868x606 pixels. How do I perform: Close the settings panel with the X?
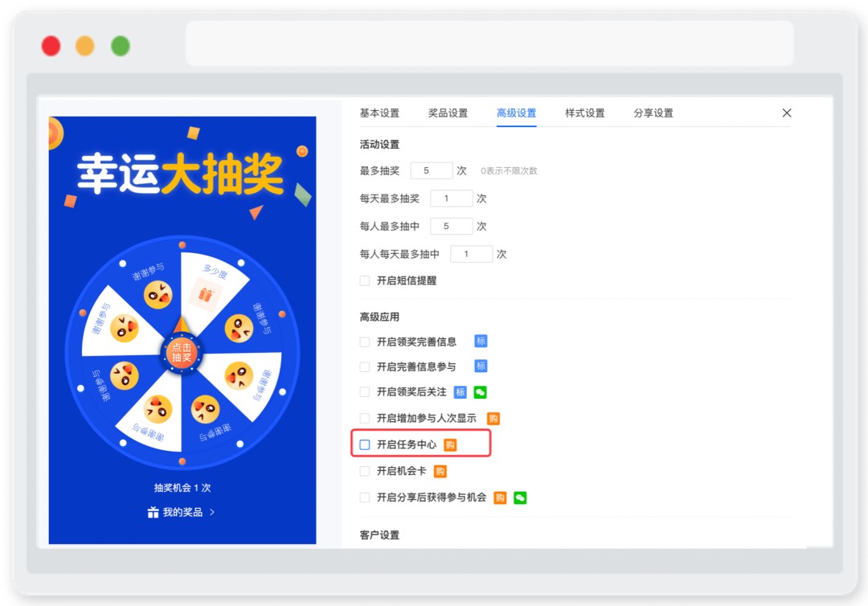tap(787, 113)
